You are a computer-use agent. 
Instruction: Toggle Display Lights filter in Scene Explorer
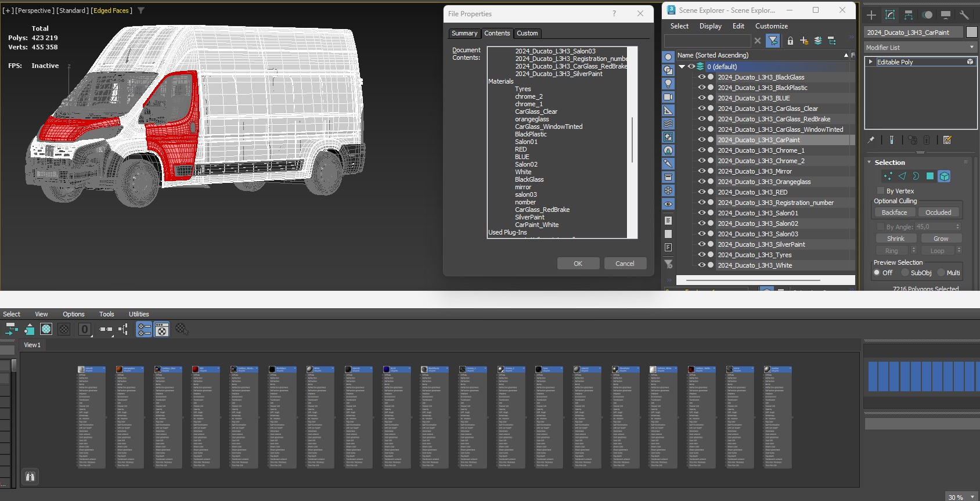(668, 84)
